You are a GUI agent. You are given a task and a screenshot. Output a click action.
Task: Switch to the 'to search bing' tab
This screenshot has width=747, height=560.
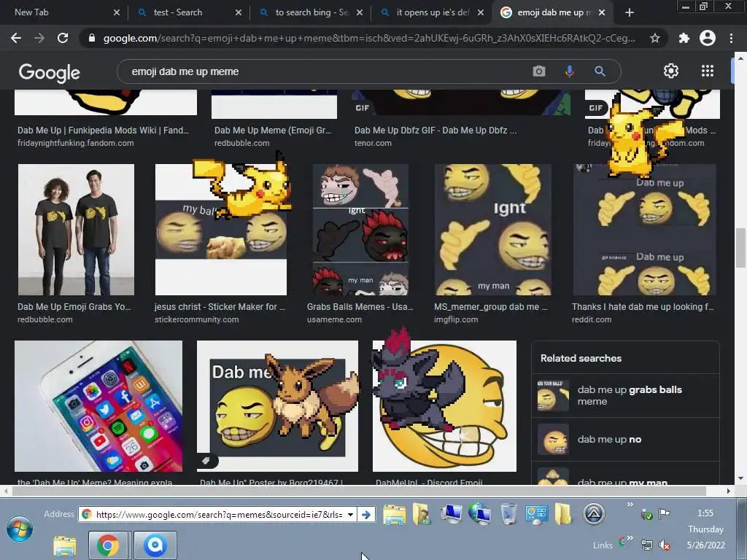[310, 12]
